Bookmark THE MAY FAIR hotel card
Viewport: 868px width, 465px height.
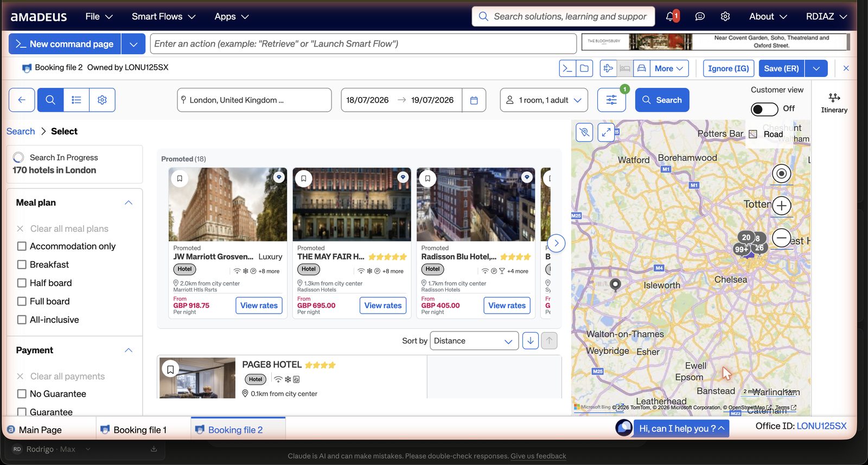(304, 178)
